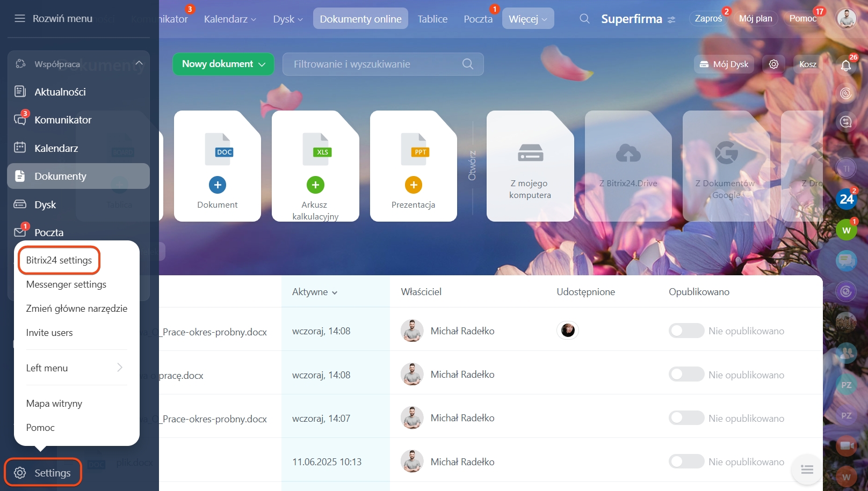This screenshot has width=868, height=491.
Task: Open from Z Bitrix24.Drive cloud card
Action: click(628, 166)
